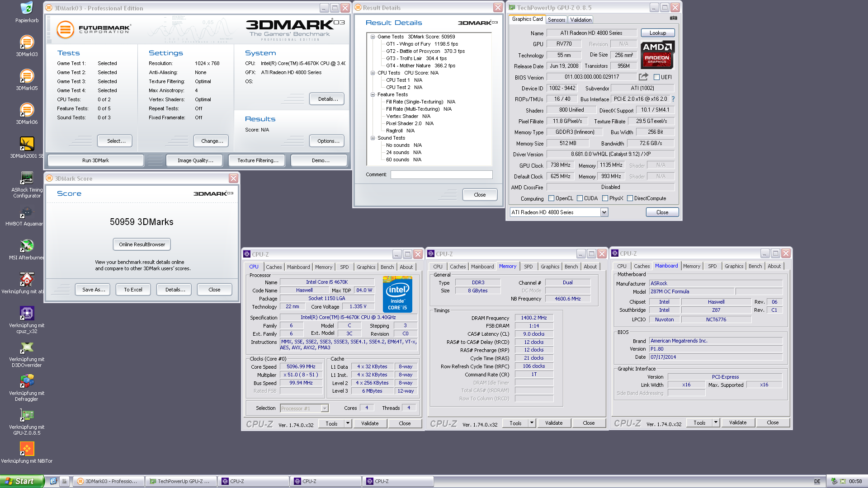This screenshot has width=868, height=488.
Task: Click the GPU-Z Name field ATI Radeon HD 4800
Action: 591,33
